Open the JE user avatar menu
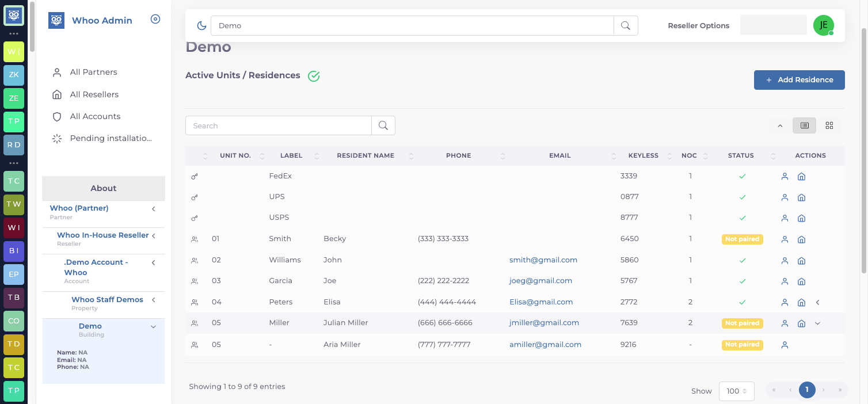The height and width of the screenshot is (404, 868). coord(824,25)
